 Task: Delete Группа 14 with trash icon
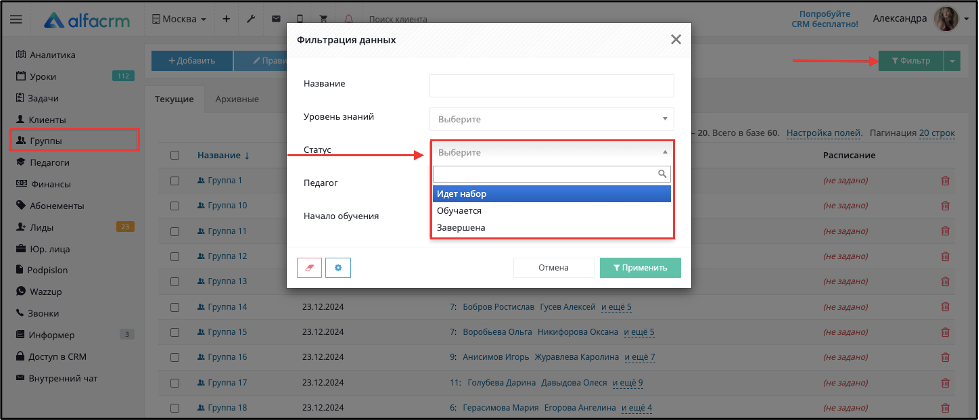(945, 306)
